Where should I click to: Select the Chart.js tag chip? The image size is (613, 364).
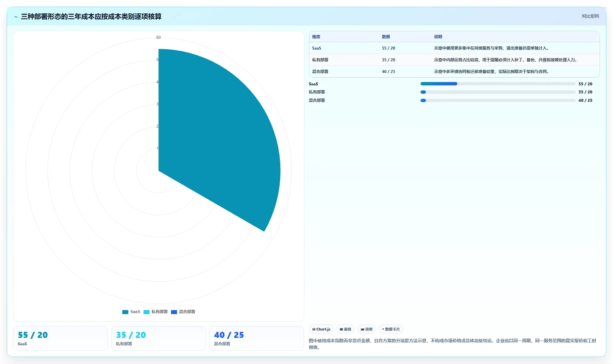click(321, 329)
